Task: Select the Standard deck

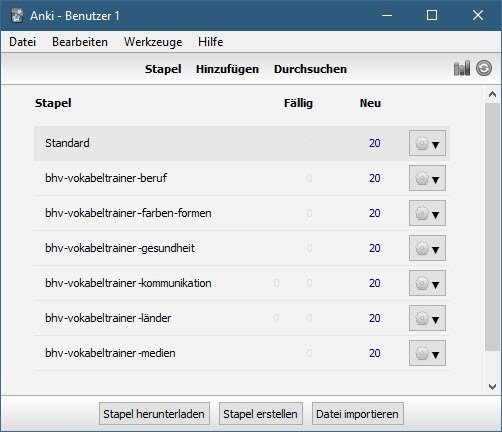Action: tap(67, 143)
